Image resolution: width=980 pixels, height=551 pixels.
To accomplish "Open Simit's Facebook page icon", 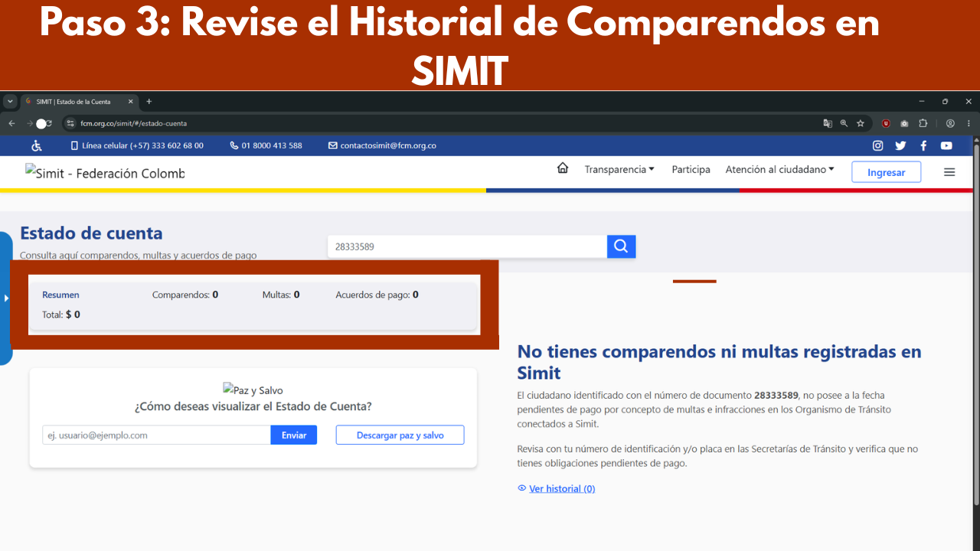I will [x=923, y=145].
